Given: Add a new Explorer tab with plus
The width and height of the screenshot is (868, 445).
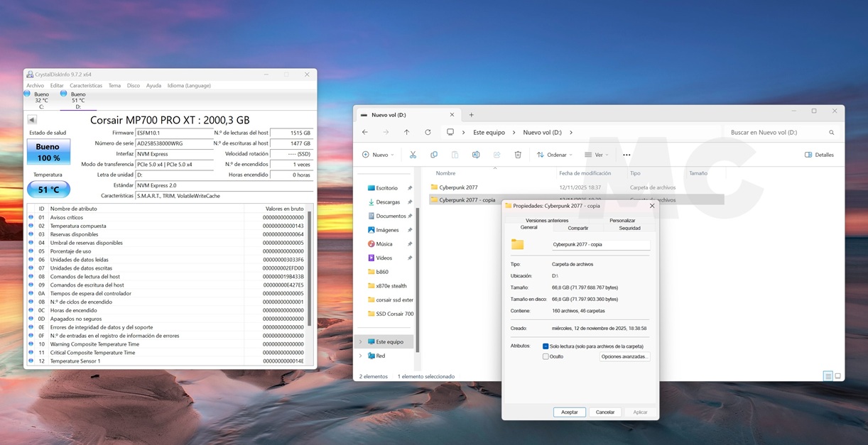Looking at the screenshot, I should [x=471, y=115].
